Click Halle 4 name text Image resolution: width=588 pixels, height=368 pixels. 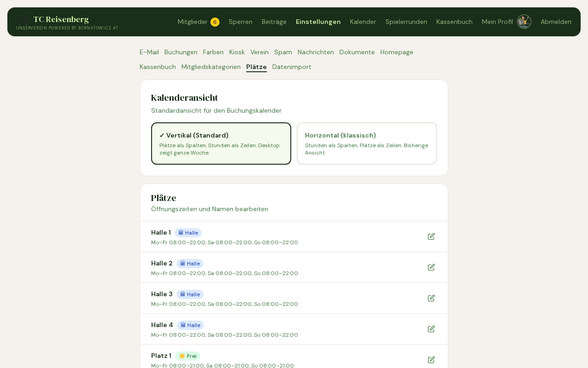point(162,325)
